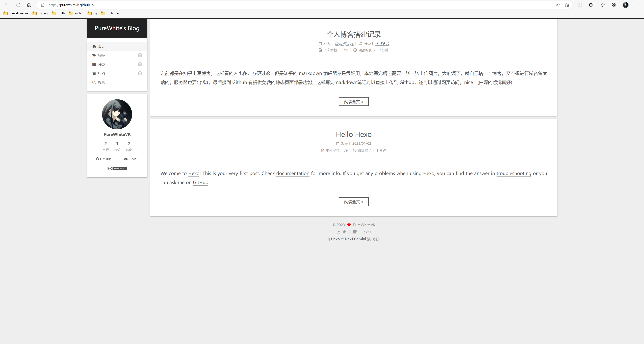Viewport: 644px width, 344px height.
Task: Go to the 标签 tags menu item
Action: click(x=101, y=55)
